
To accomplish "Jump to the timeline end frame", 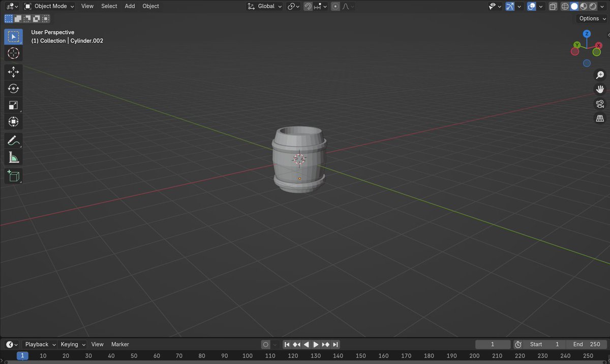I will point(335,345).
